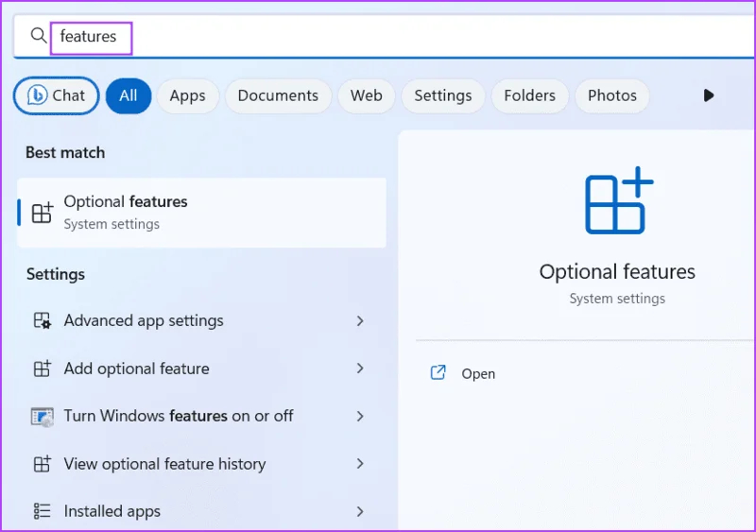Click the Installed apps list icon
Viewport: 756px width, 532px height.
[42, 511]
